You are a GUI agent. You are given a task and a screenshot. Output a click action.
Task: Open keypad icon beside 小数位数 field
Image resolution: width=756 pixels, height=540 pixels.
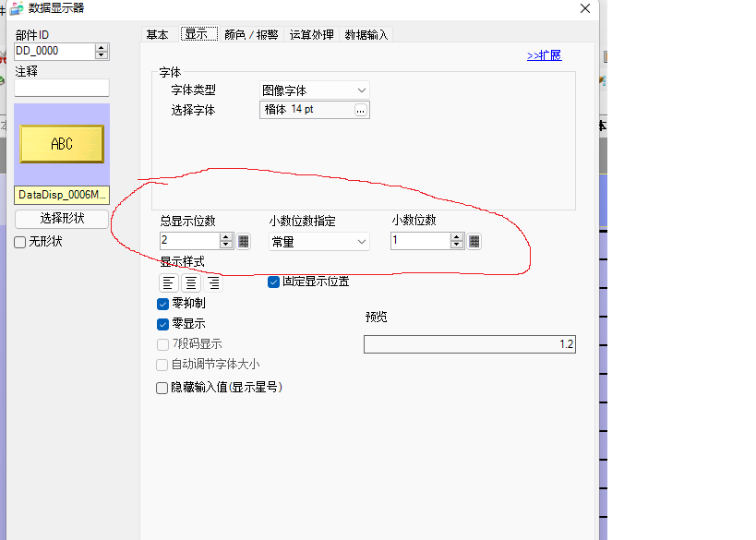point(474,241)
